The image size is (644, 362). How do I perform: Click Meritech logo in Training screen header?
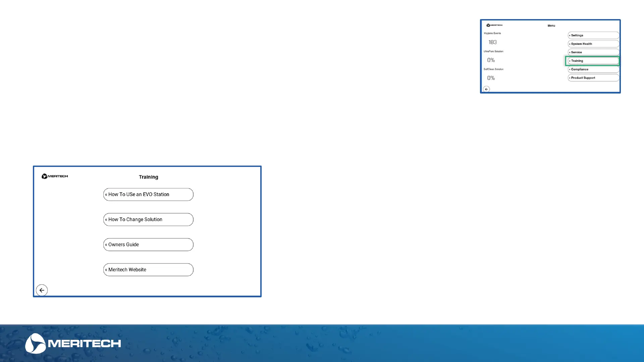click(55, 176)
